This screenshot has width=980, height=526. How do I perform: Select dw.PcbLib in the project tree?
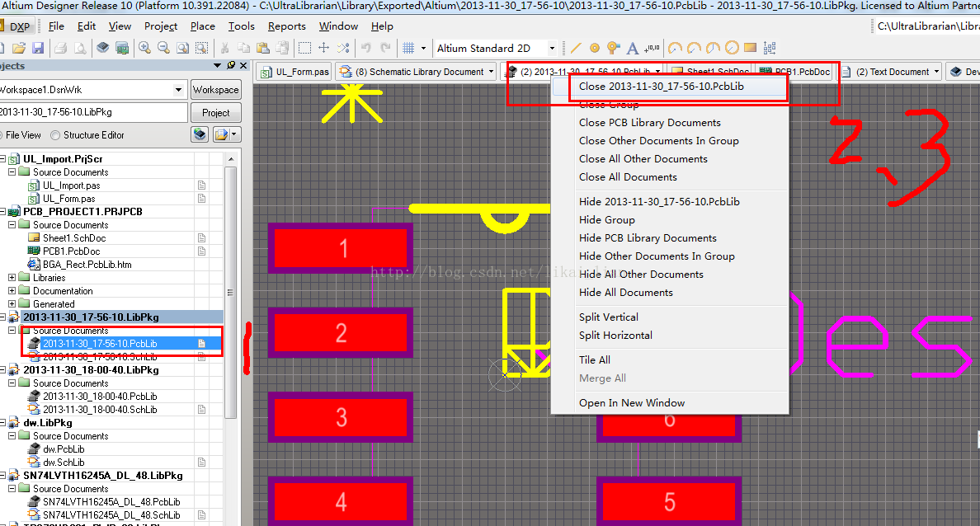[x=64, y=449]
